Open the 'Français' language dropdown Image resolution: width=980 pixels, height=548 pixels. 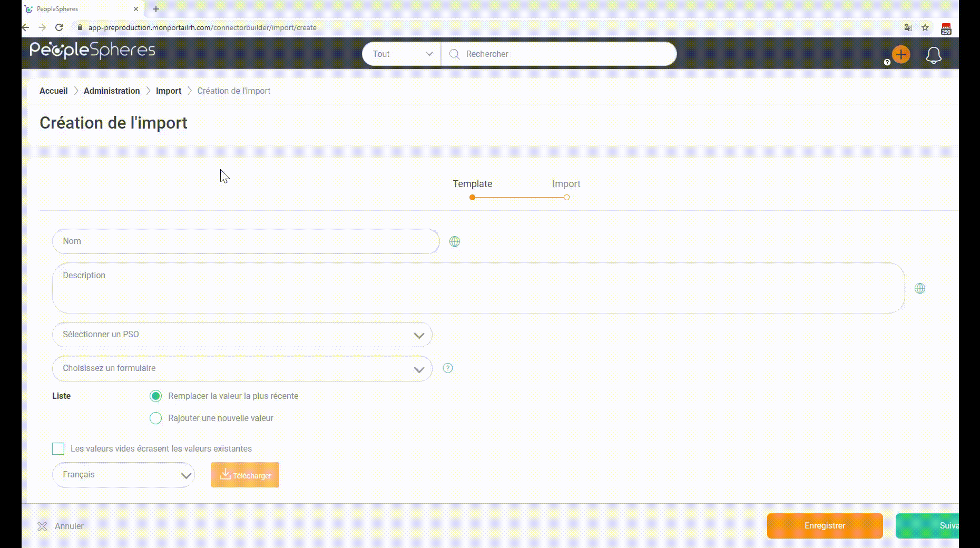click(x=123, y=475)
